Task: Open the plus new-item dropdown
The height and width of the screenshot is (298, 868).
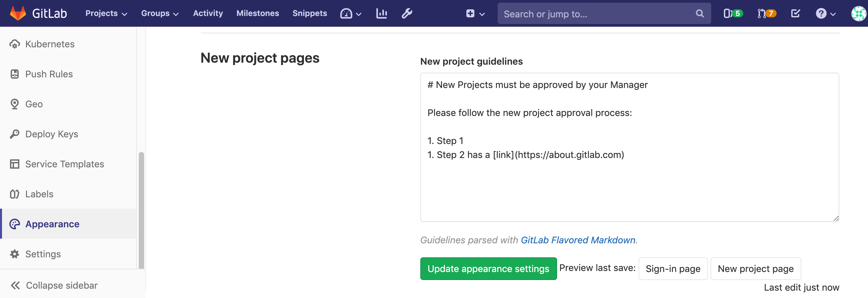Action: pos(475,13)
